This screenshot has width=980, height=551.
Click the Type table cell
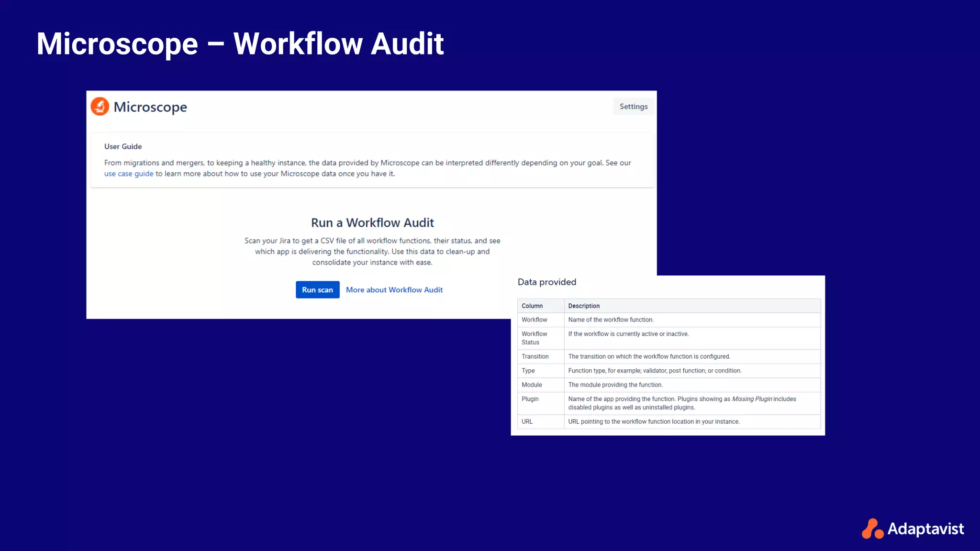[x=541, y=371]
